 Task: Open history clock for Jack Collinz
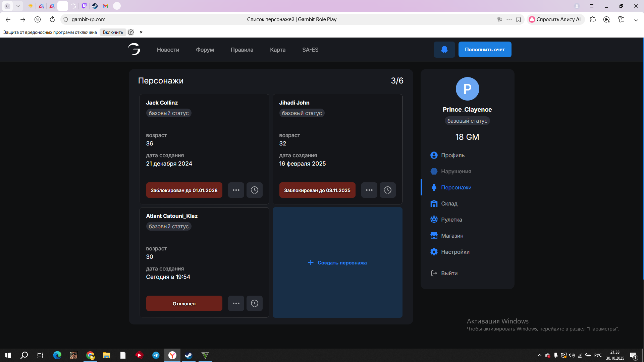(x=254, y=190)
